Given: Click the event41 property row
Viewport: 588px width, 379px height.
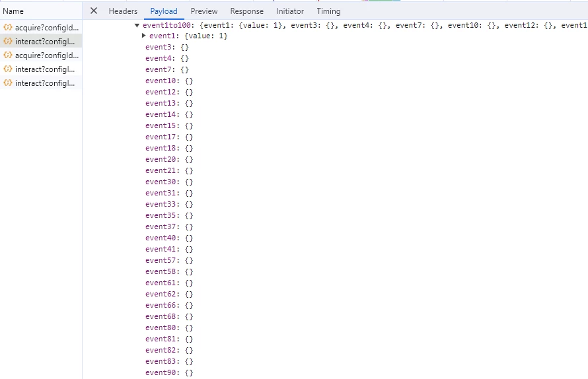Looking at the screenshot, I should click(x=169, y=250).
